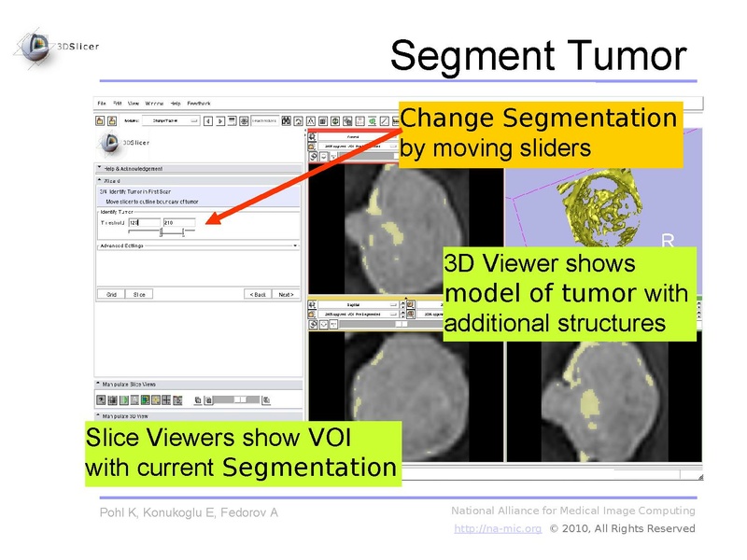Click the < Back wizard button
Screen dimensions: 747x560
click(258, 294)
